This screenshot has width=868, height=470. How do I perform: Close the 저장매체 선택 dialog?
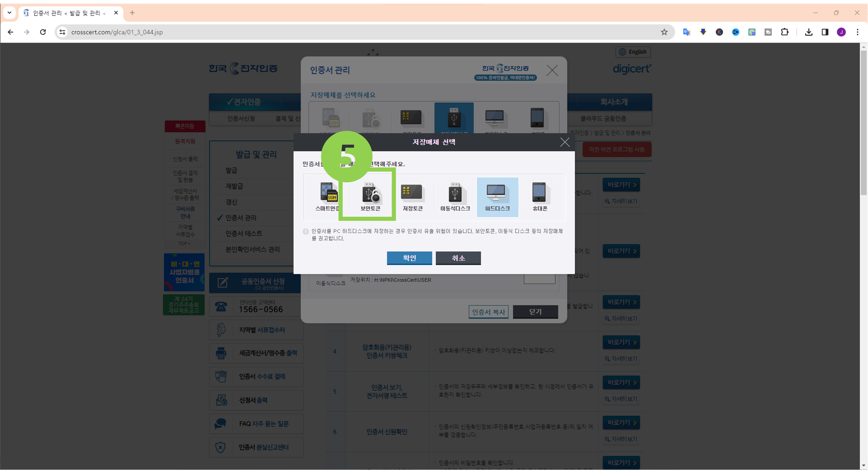coord(565,142)
